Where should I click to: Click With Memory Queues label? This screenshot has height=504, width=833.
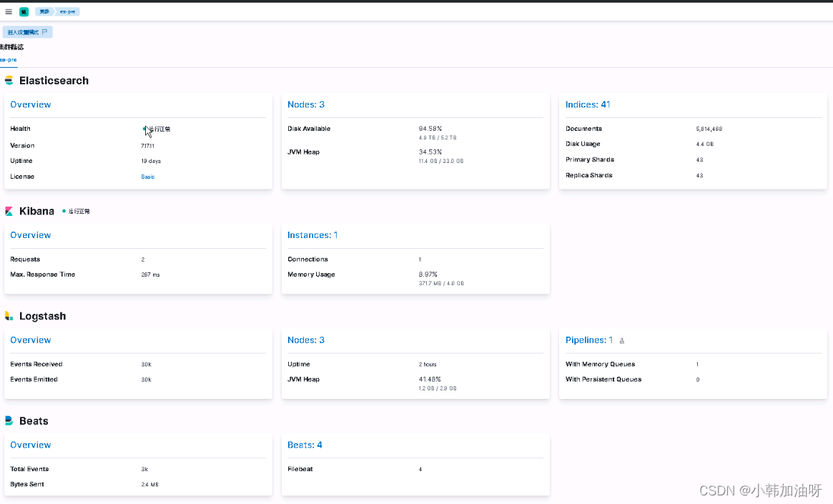point(601,365)
